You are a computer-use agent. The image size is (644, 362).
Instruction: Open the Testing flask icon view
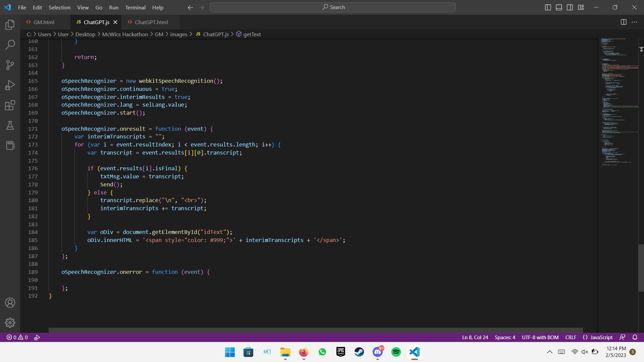pyautogui.click(x=10, y=125)
